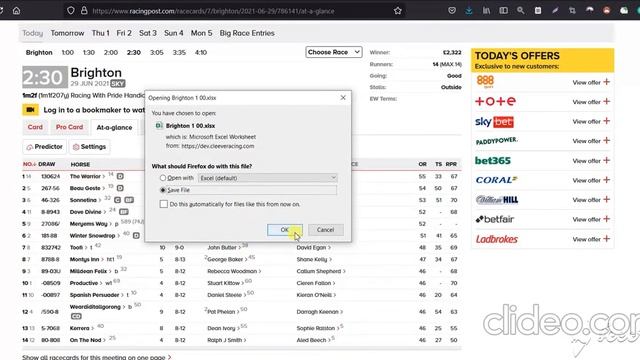Click the video camera icon by login

click(x=30, y=110)
